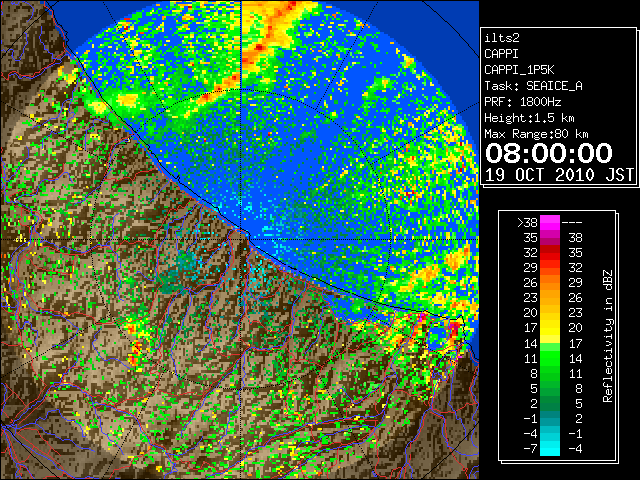Click the >38 legend label
The width and height of the screenshot is (640, 480).
527,223
